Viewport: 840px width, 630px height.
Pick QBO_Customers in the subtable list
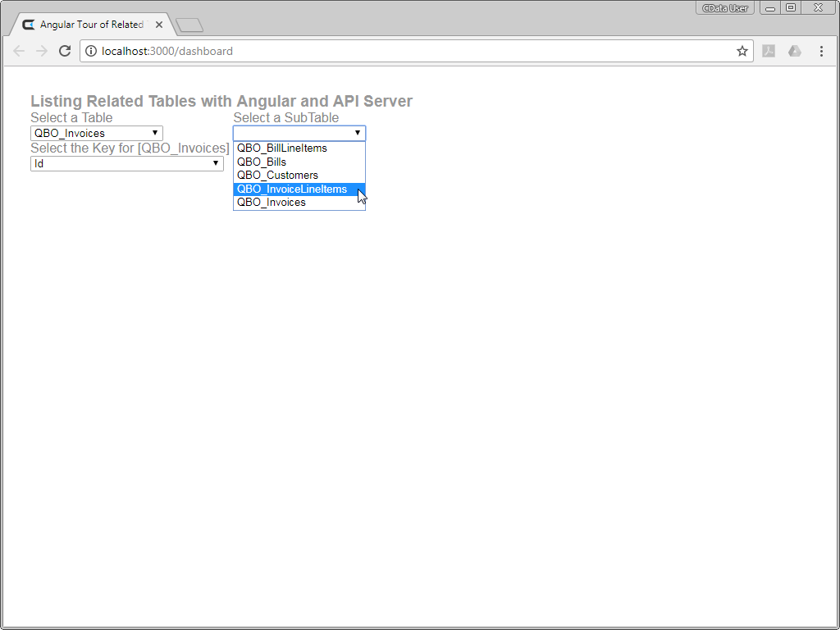[277, 175]
